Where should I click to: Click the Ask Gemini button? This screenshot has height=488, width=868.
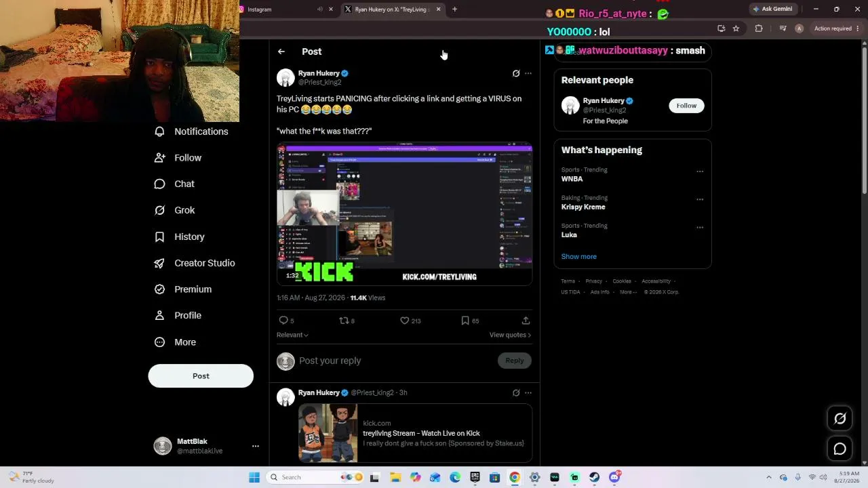pyautogui.click(x=772, y=9)
